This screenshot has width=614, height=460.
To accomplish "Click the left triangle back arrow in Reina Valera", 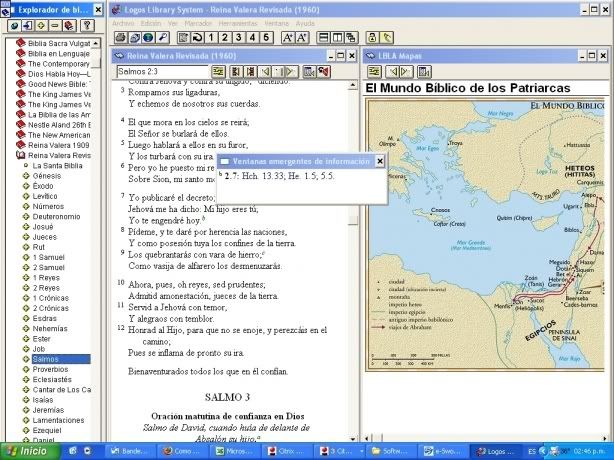I will pyautogui.click(x=265, y=72).
